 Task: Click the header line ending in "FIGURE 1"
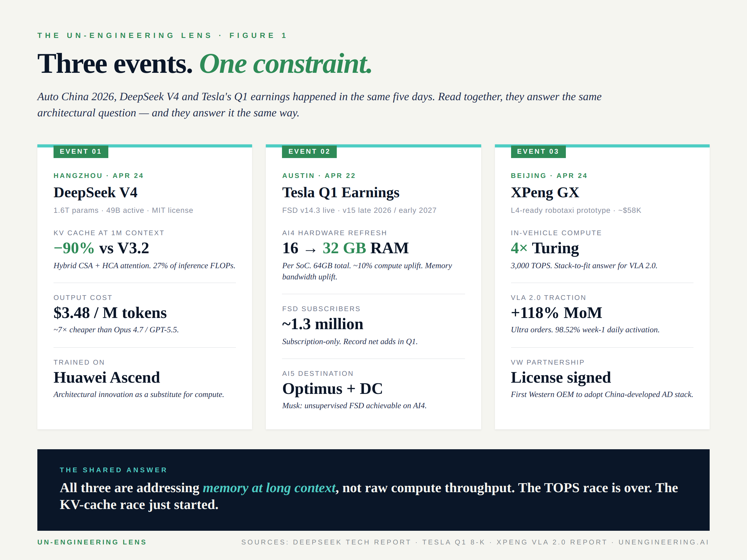[x=162, y=35]
